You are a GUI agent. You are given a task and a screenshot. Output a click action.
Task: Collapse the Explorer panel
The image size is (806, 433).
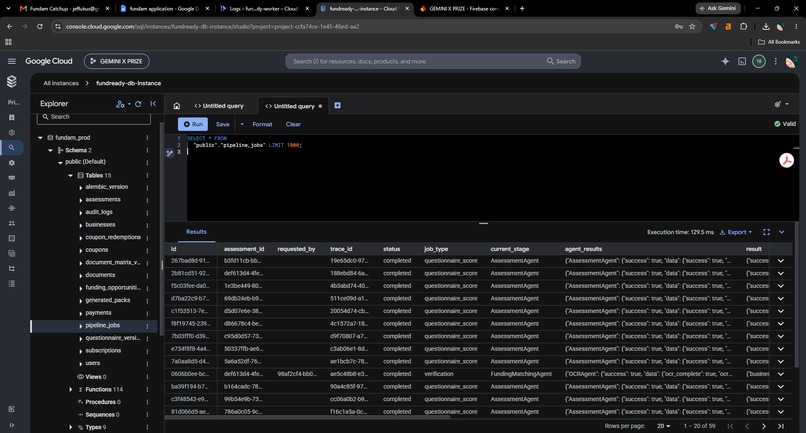(x=153, y=104)
